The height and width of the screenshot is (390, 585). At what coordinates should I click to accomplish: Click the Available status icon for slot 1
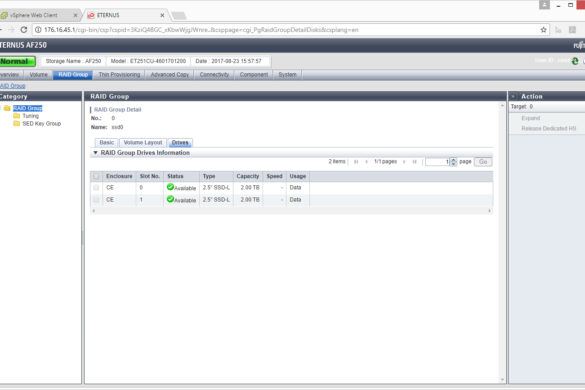(171, 199)
